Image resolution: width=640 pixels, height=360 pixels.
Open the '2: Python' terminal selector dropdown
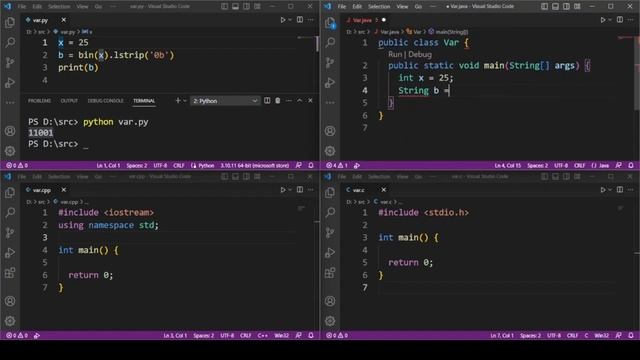pos(225,101)
